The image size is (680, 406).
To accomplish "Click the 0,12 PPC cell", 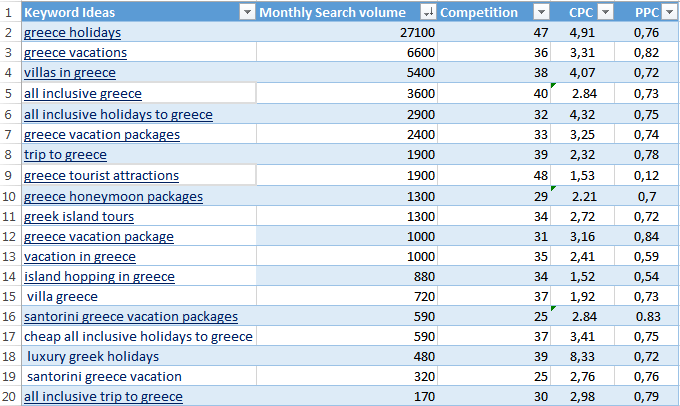I will [x=645, y=175].
